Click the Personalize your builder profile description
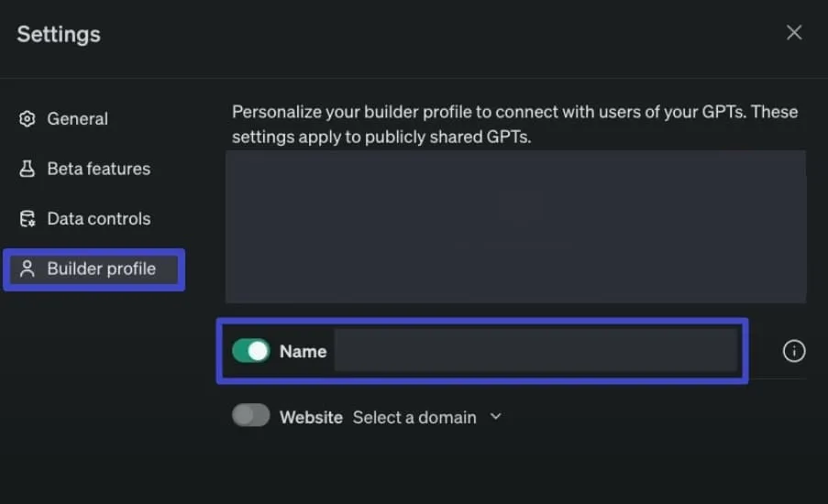 point(514,124)
